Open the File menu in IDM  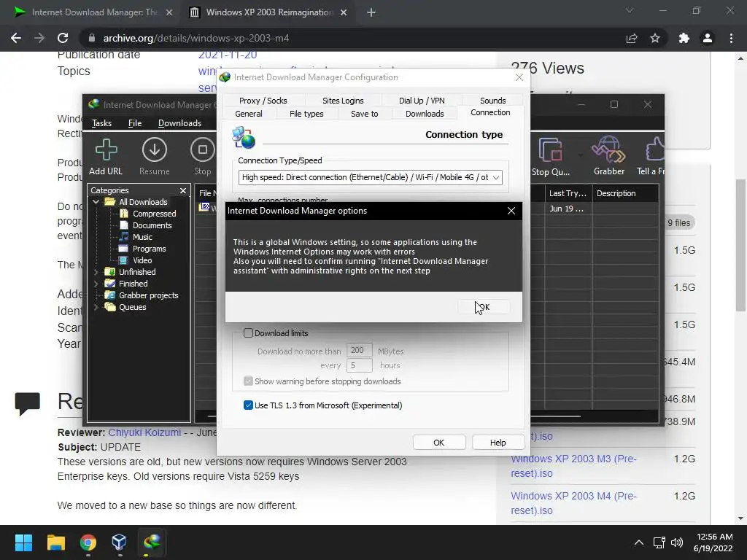coord(135,122)
